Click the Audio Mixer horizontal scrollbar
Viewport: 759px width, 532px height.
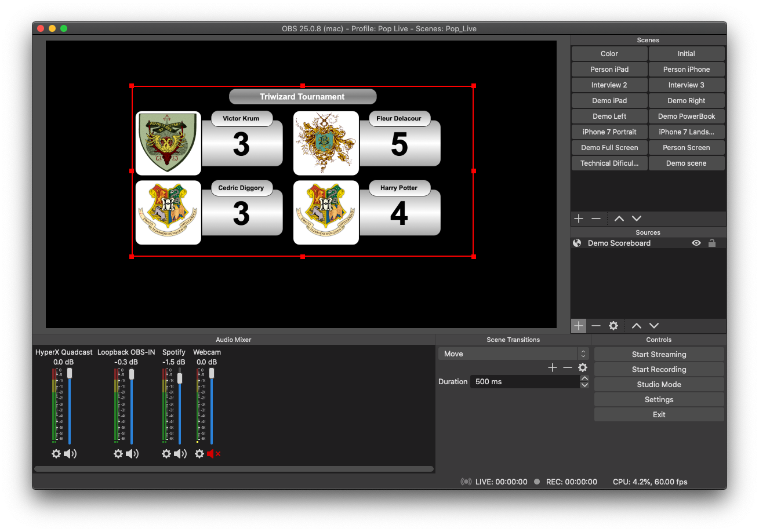point(234,469)
